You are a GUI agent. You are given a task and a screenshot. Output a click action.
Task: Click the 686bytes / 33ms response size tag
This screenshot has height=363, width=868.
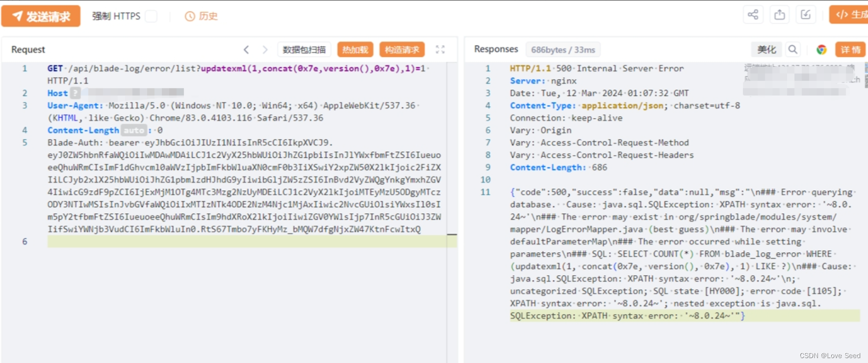(x=563, y=49)
